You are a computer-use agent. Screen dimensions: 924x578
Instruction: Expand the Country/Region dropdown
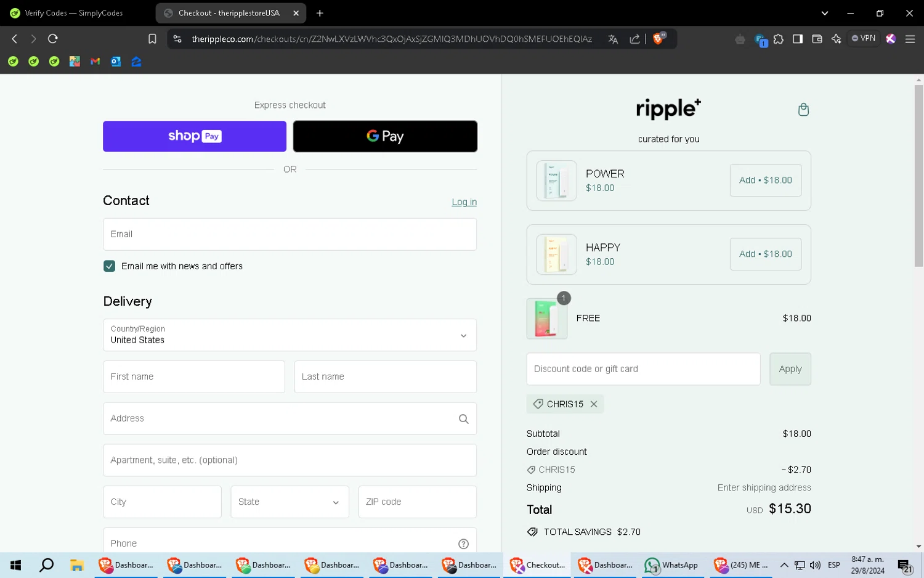[x=290, y=335]
